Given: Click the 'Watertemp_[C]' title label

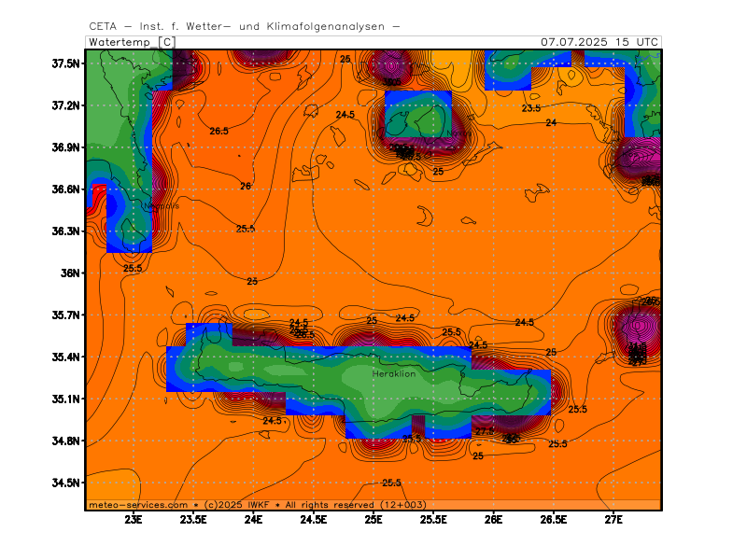Looking at the screenshot, I should [x=133, y=42].
